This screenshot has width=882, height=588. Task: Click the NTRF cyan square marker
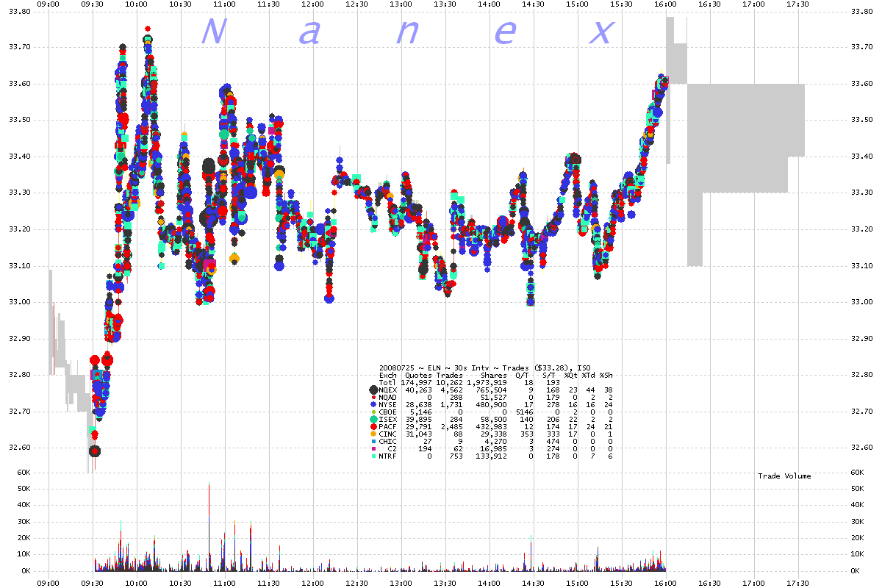pyautogui.click(x=373, y=456)
